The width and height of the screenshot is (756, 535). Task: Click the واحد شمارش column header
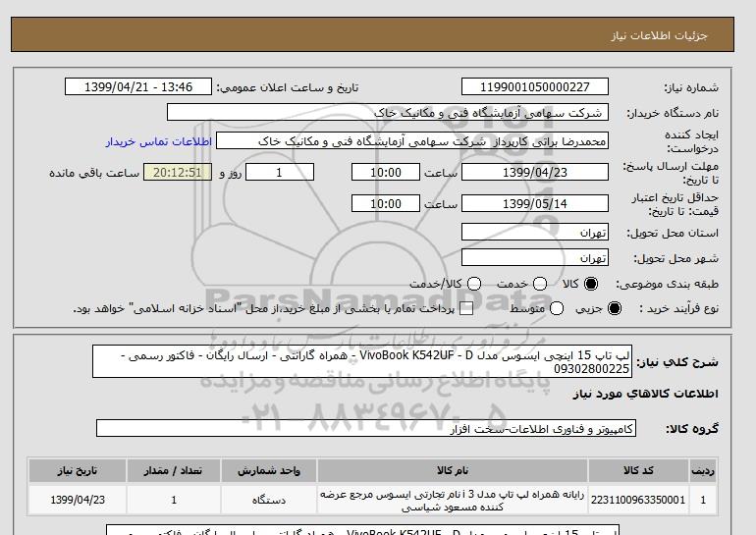[269, 470]
